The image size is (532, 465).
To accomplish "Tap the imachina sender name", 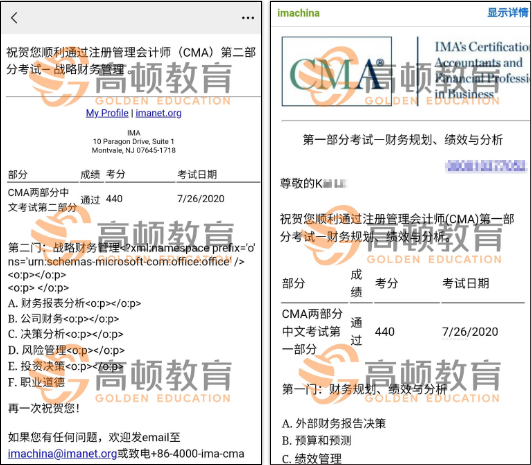I will point(298,13).
